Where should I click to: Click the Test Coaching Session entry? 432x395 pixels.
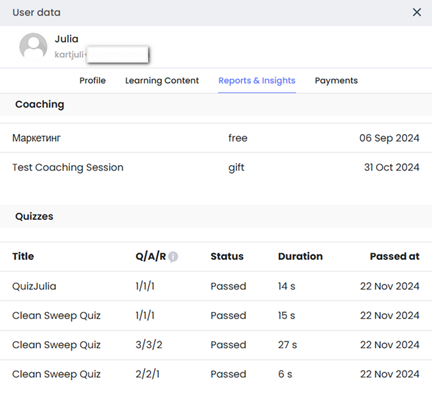(68, 167)
